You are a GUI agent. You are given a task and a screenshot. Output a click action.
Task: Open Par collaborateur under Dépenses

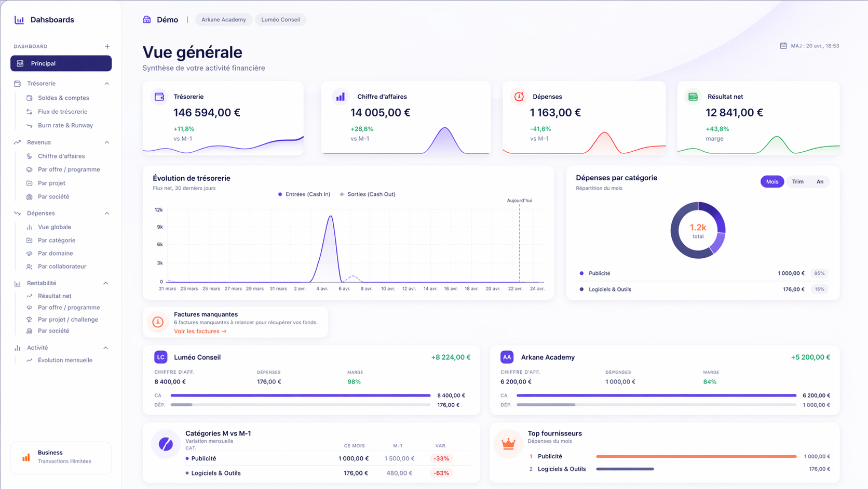point(62,266)
